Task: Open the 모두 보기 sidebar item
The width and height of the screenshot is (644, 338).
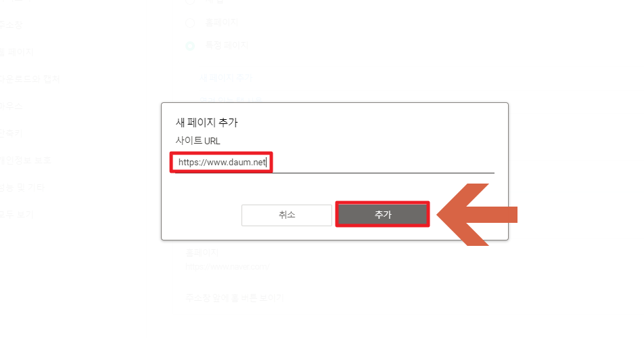Action: tap(16, 214)
